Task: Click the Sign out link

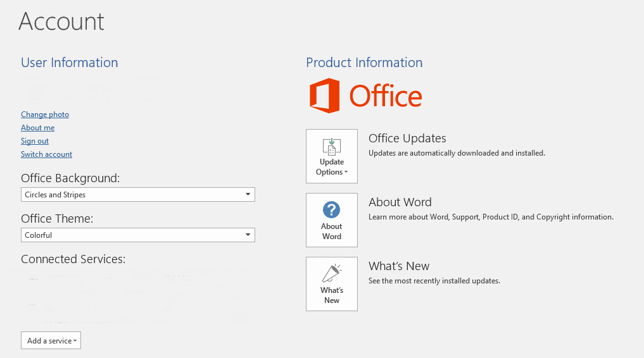Action: (x=34, y=141)
